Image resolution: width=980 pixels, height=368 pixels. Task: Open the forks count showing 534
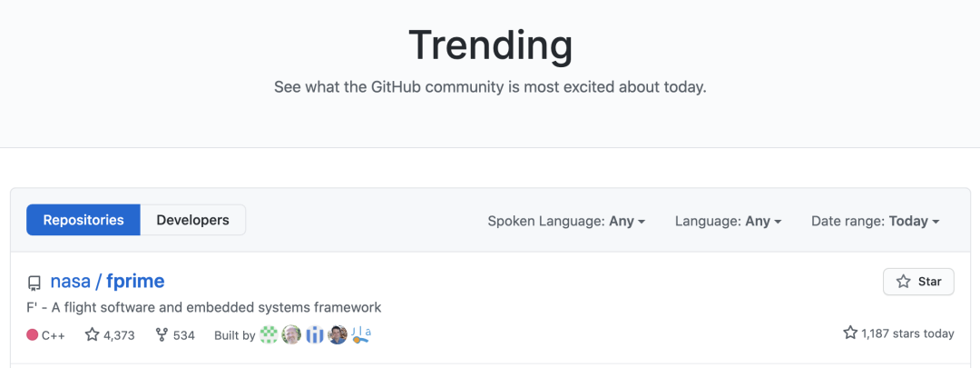(x=175, y=335)
